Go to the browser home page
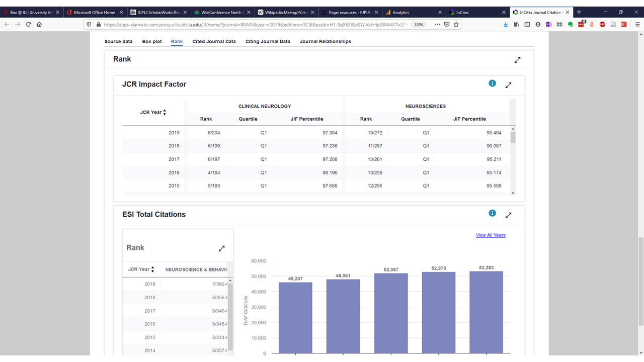The width and height of the screenshot is (644, 362). pyautogui.click(x=39, y=24)
